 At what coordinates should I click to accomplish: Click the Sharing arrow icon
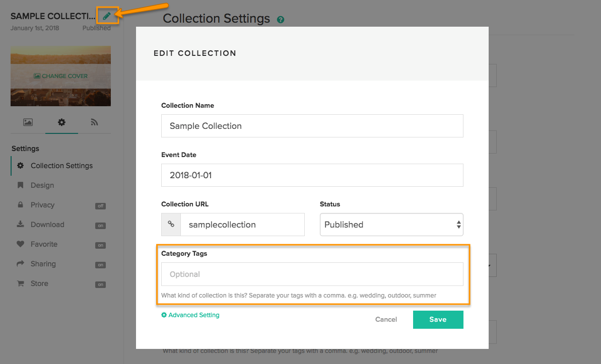point(21,264)
